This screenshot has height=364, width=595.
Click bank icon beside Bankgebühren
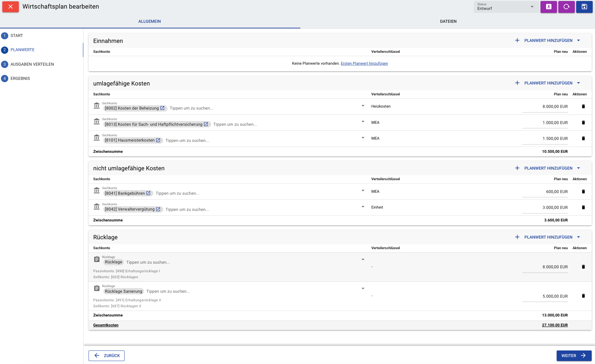(96, 190)
